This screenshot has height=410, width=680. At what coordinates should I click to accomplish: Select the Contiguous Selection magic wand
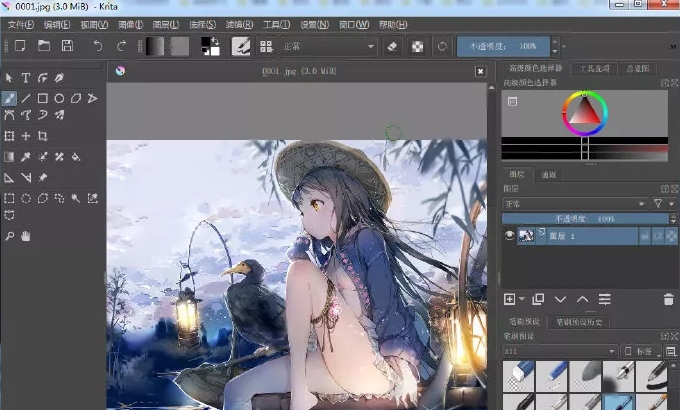click(x=76, y=198)
